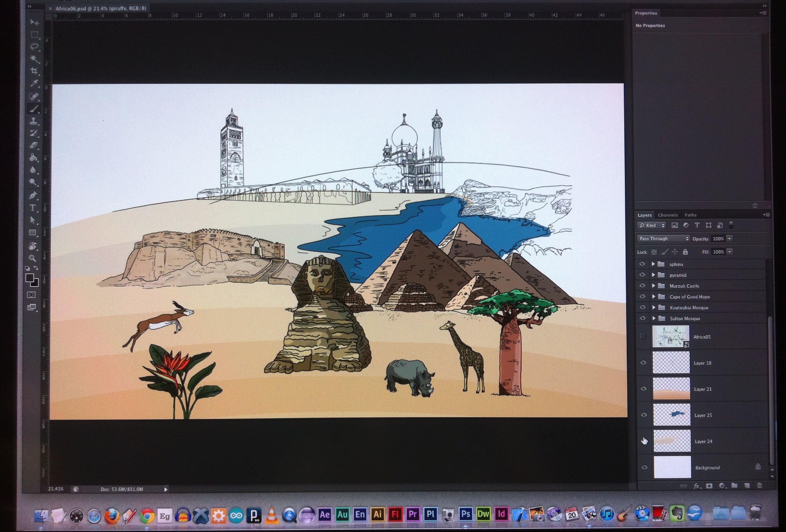Expand the sphinx layer group

653,264
